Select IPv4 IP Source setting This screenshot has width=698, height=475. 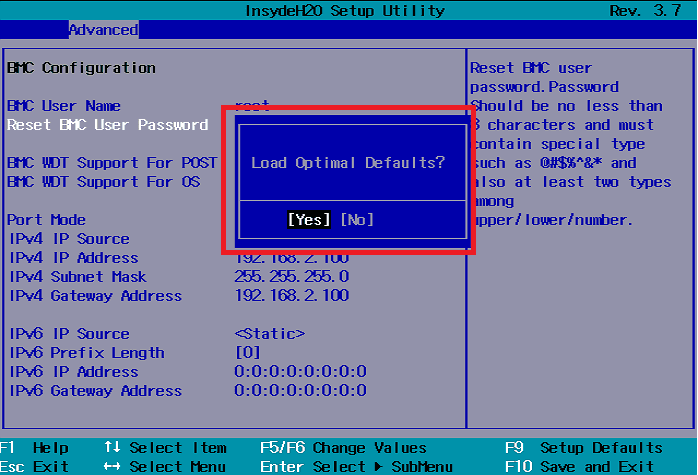pyautogui.click(x=69, y=239)
